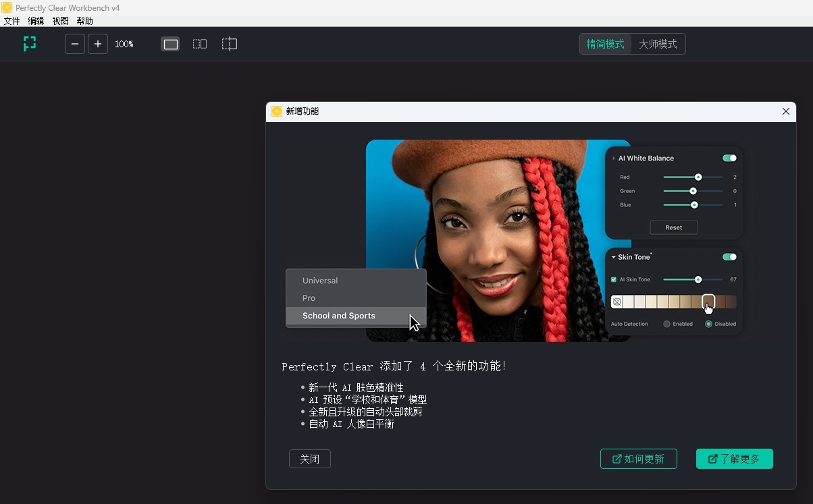Open the 文件 menu
813x504 pixels.
[11, 21]
